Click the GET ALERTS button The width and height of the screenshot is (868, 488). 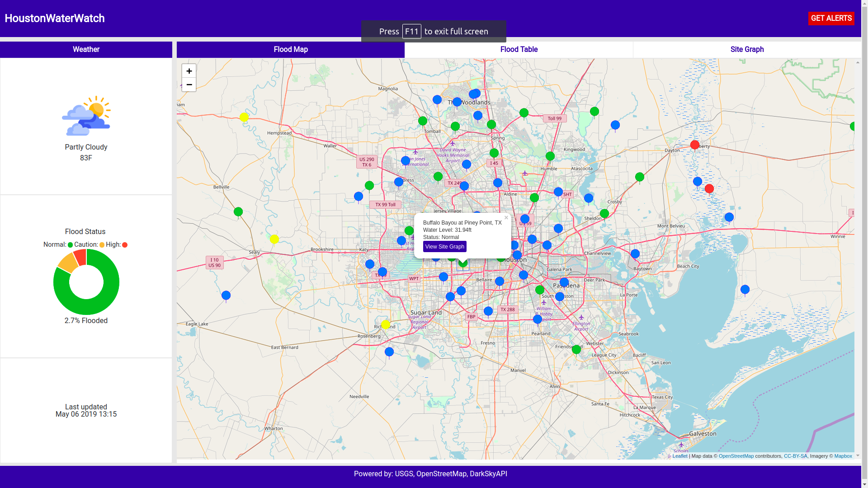click(x=831, y=19)
